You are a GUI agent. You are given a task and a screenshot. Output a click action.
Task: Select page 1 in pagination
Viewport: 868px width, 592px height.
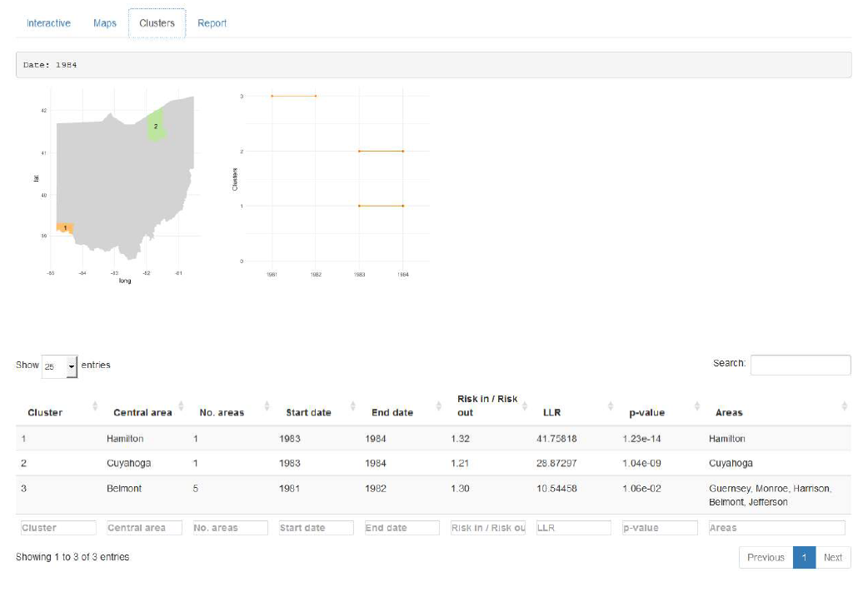pos(803,557)
